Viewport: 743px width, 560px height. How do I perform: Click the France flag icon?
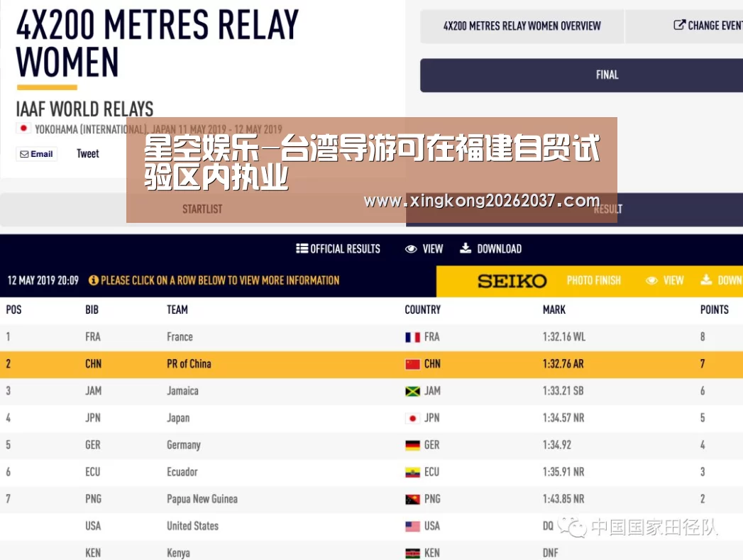(413, 337)
